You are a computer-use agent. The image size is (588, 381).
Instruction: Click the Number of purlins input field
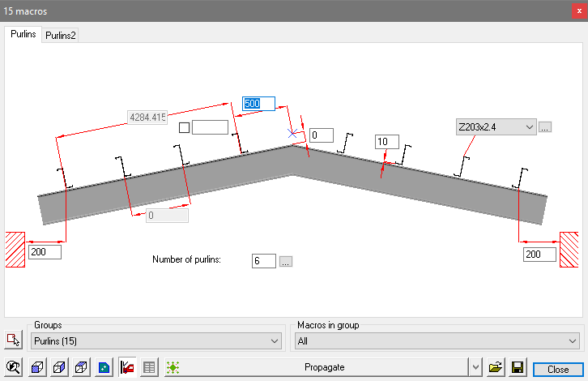pos(263,261)
